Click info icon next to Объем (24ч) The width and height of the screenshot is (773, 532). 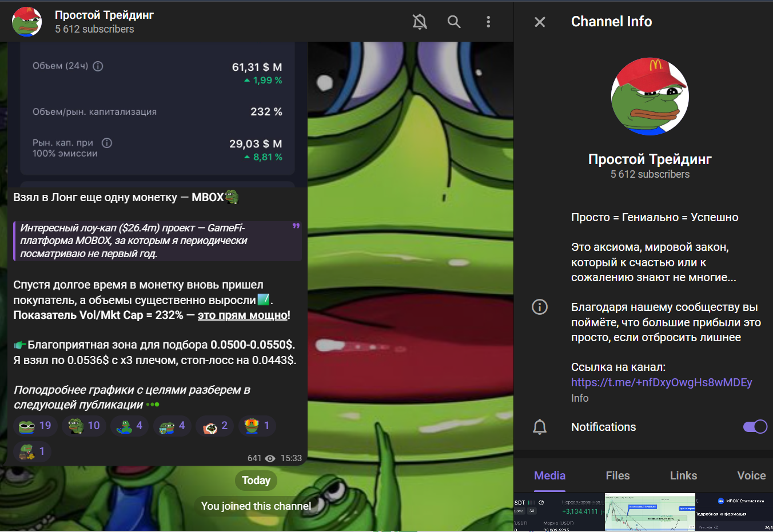coord(98,66)
